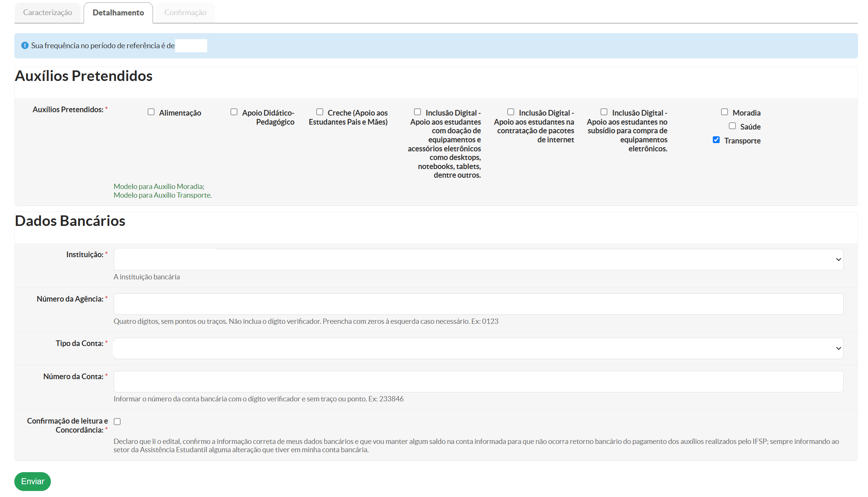Check the Apoio Didático-Pedagógico checkbox
Image resolution: width=868 pixels, height=497 pixels.
click(x=234, y=112)
